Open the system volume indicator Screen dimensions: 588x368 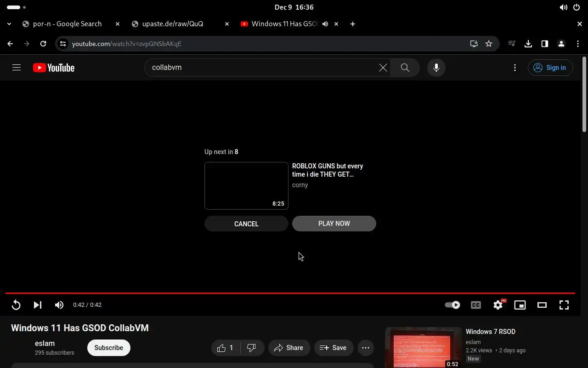[x=564, y=7]
